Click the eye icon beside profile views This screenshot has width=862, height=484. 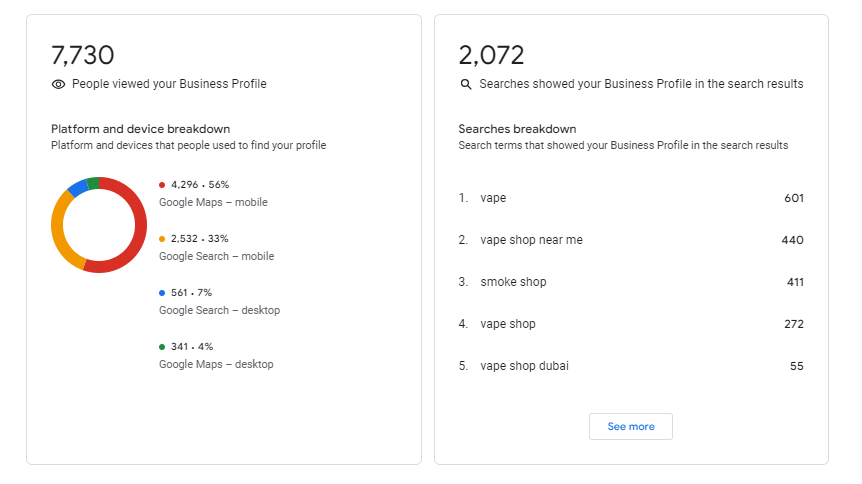pos(58,85)
